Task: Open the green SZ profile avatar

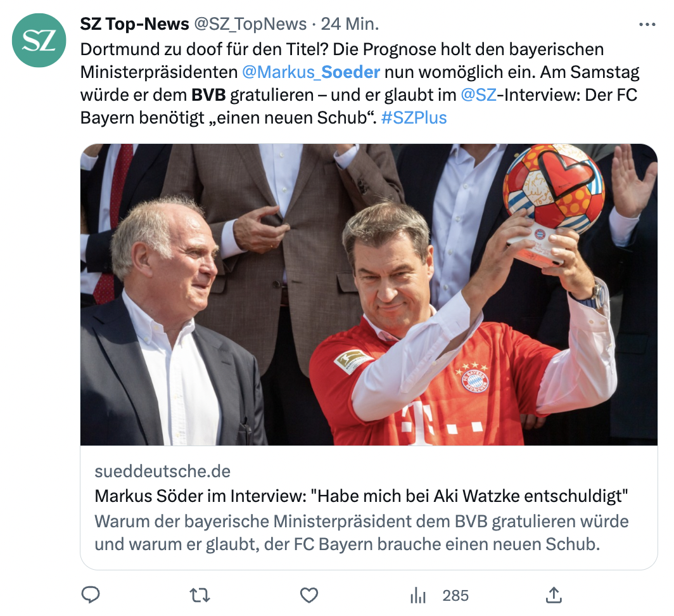Action: [39, 40]
